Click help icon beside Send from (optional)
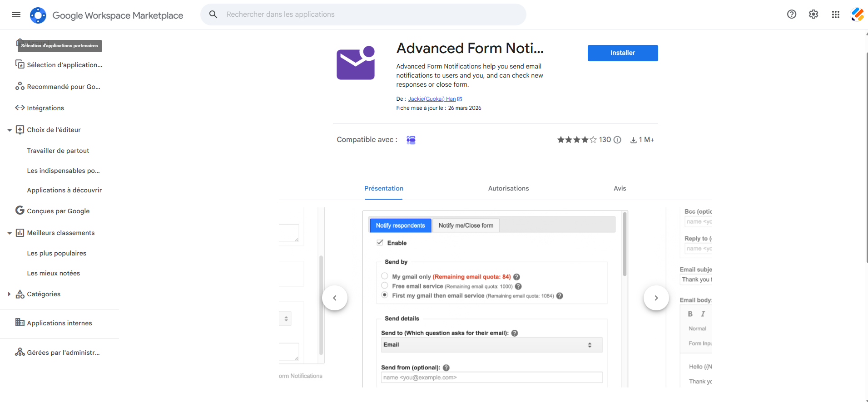868x402 pixels. pos(446,368)
